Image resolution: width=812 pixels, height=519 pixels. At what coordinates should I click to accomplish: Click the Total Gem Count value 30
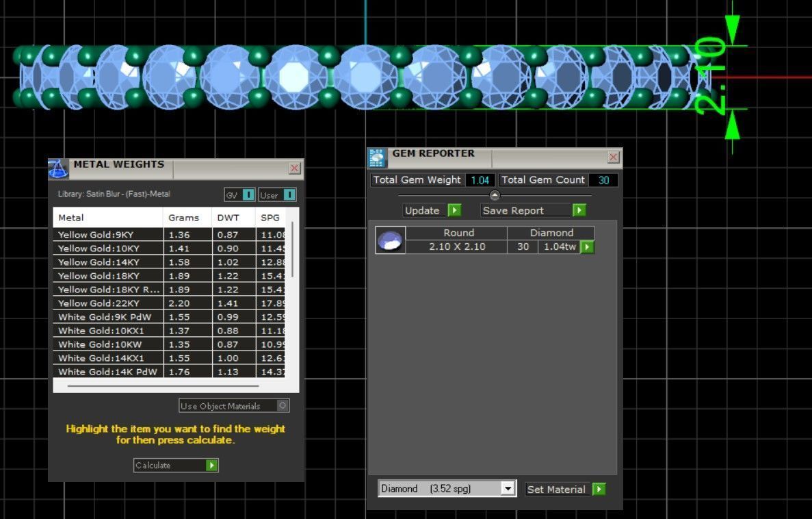coord(603,180)
